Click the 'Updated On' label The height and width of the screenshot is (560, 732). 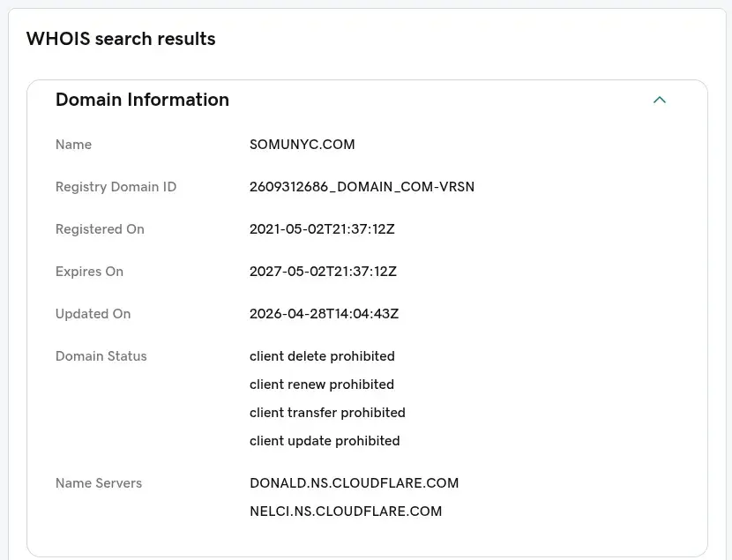pyautogui.click(x=93, y=314)
